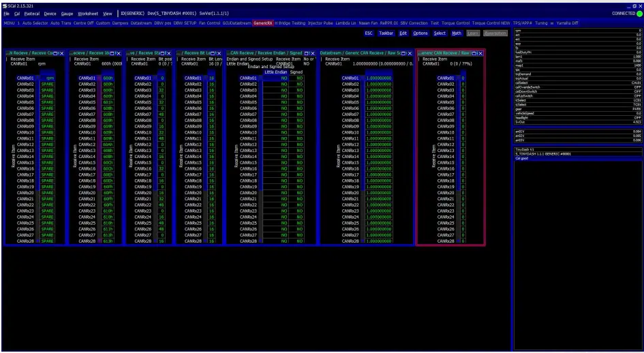This screenshot has width=644, height=353.
Task: Click the Signed column header
Action: tap(296, 72)
